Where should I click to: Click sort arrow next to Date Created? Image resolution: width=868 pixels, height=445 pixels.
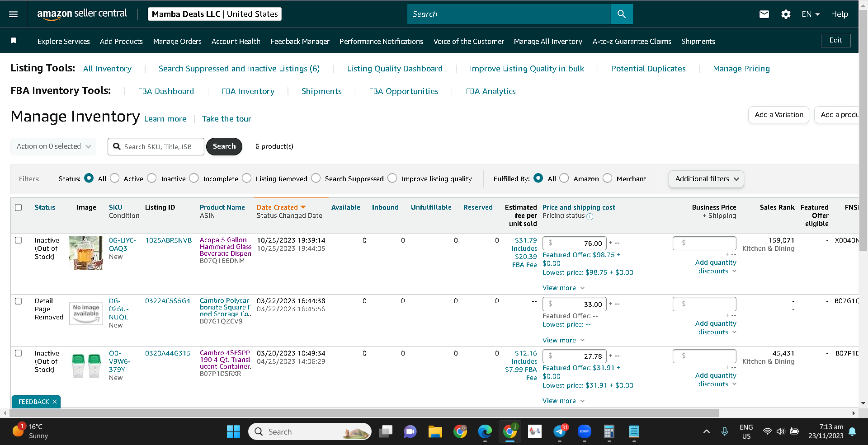click(x=303, y=207)
